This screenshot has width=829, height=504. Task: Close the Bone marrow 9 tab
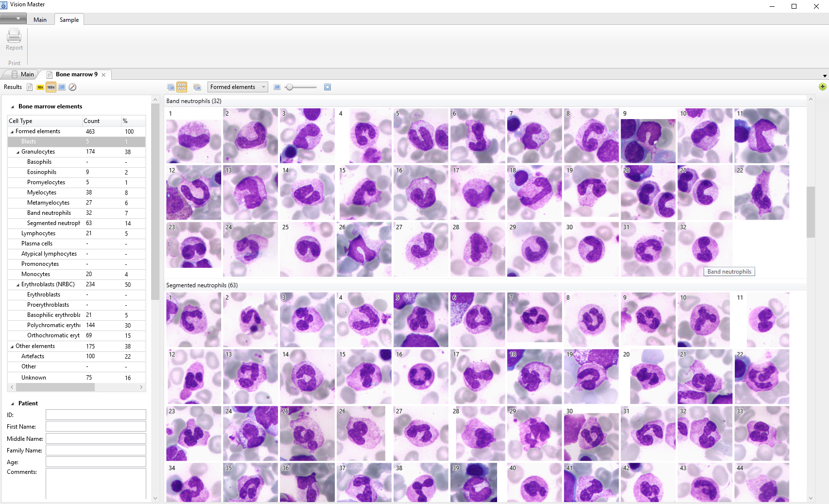104,75
